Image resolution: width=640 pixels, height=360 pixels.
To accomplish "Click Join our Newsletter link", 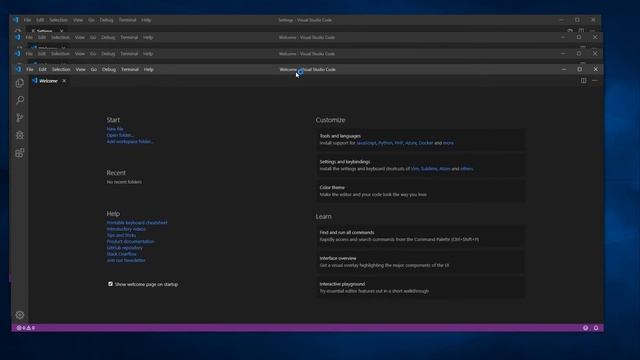I will click(x=126, y=260).
